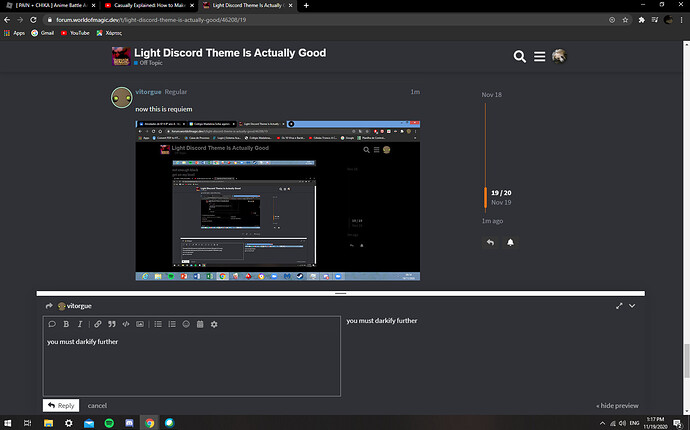Grab the composer height adjustment handle

click(341, 293)
